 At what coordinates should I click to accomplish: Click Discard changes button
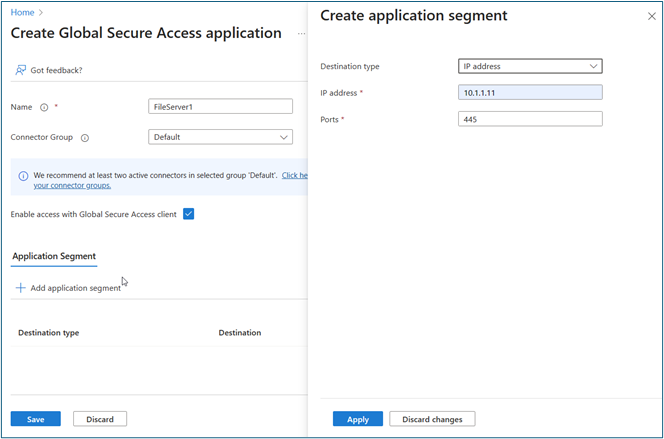(x=432, y=419)
